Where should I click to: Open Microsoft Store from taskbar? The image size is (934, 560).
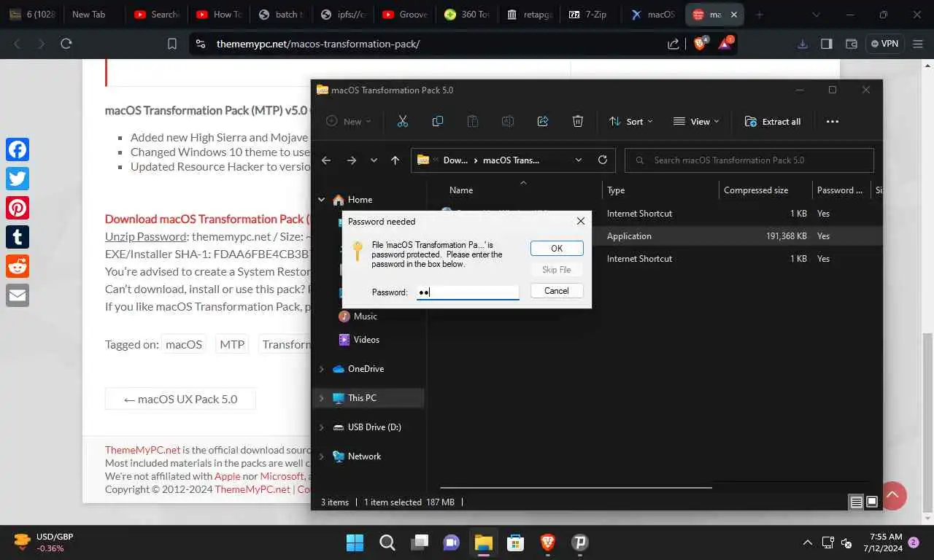[515, 542]
